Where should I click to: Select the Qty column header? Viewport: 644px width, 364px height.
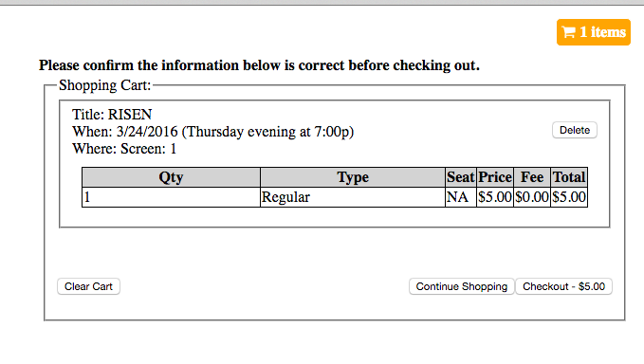pyautogui.click(x=171, y=177)
